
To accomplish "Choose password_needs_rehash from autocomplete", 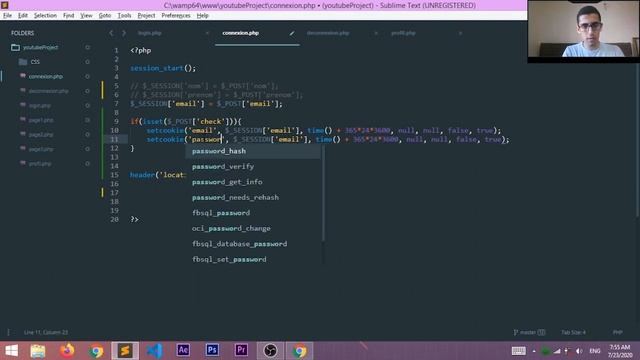I will tap(253, 198).
